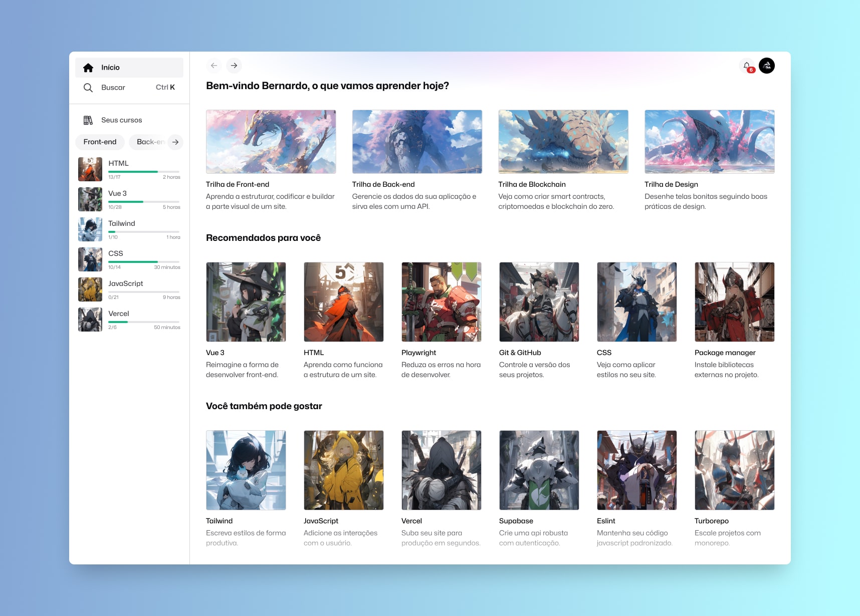Open recommended HTML course image

(344, 302)
